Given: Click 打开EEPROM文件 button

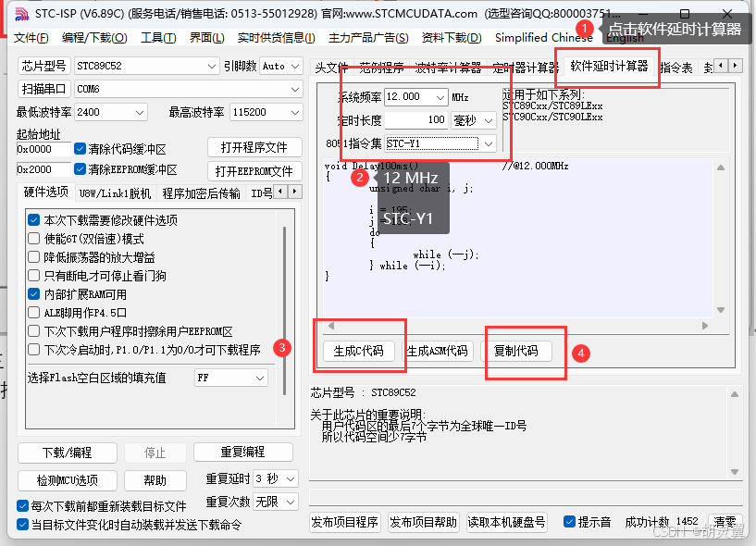Looking at the screenshot, I should [x=254, y=171].
